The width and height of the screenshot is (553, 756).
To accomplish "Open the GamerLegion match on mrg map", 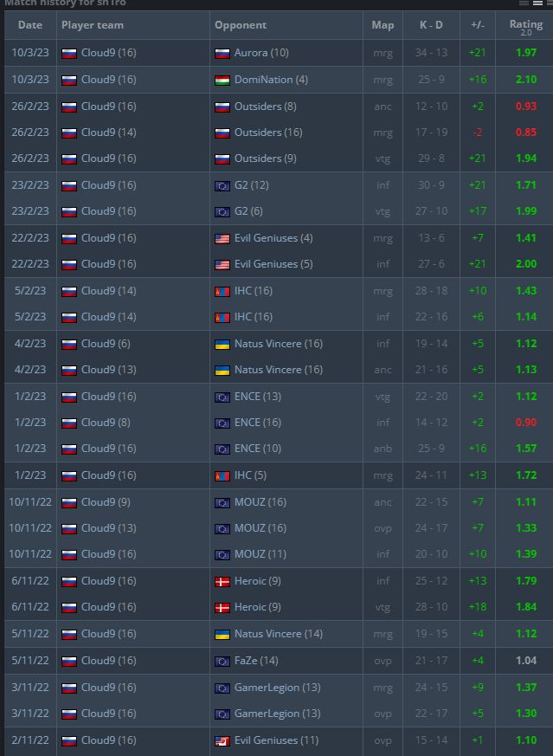I will click(x=278, y=688).
